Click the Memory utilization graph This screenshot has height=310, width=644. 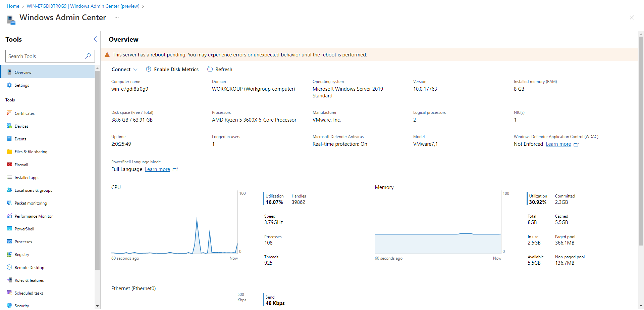point(438,222)
